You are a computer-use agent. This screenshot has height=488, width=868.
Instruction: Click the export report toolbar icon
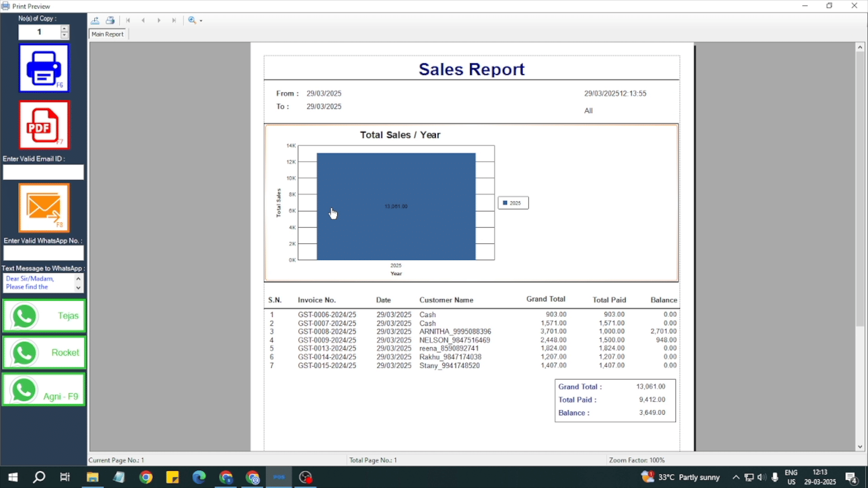click(x=95, y=20)
